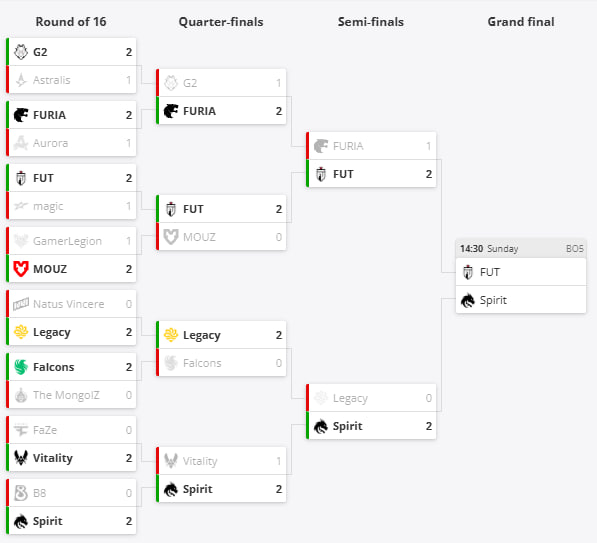This screenshot has height=543, width=597.
Task: Click Legacy score 0 in Semi-finals
Action: point(429,398)
